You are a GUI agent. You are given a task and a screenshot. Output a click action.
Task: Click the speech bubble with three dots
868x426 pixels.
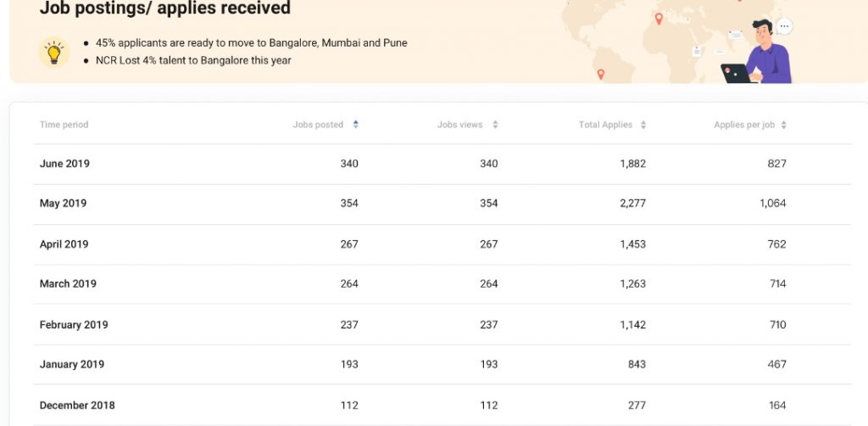click(784, 26)
